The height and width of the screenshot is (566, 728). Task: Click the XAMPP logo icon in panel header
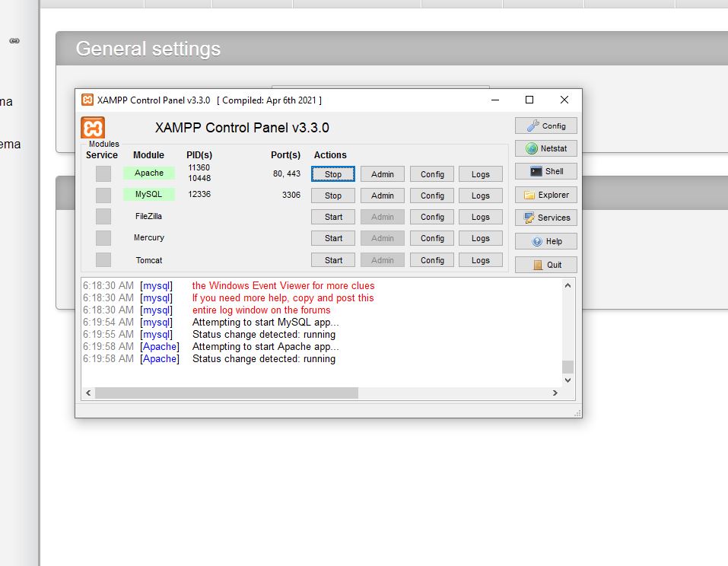[93, 128]
